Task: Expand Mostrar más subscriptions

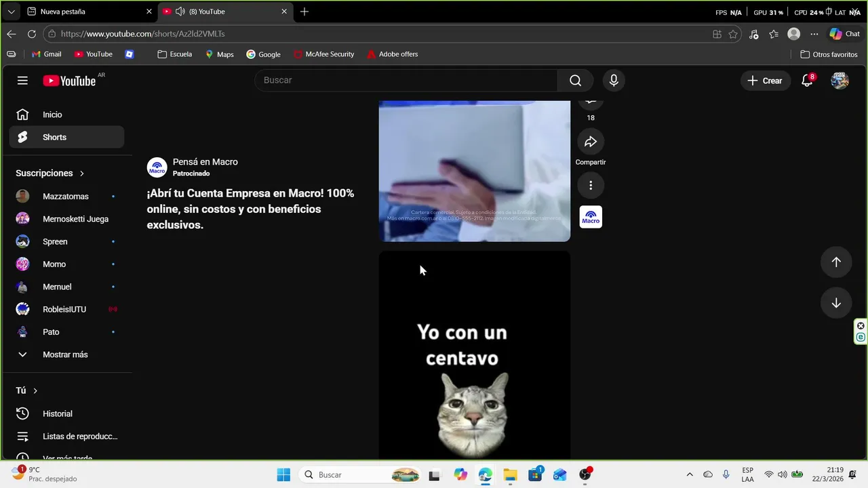Action: (x=66, y=354)
